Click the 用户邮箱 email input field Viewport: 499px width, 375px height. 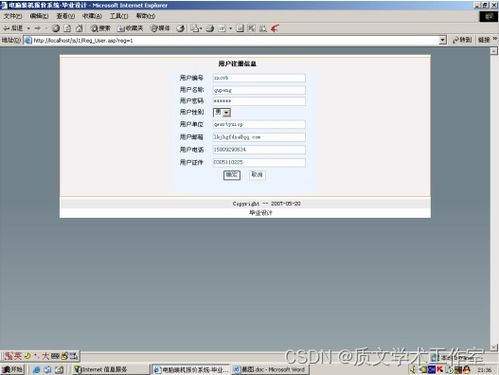pyautogui.click(x=259, y=137)
